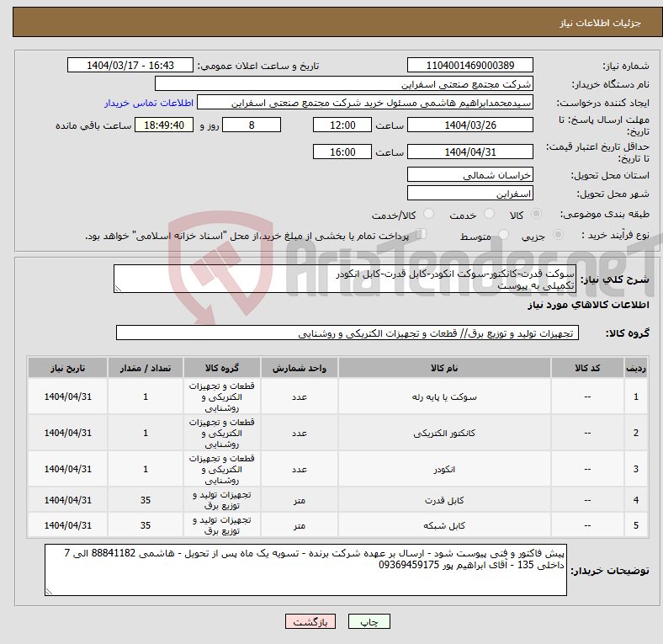
Task: Click the نام کالا column header
Action: point(444,368)
